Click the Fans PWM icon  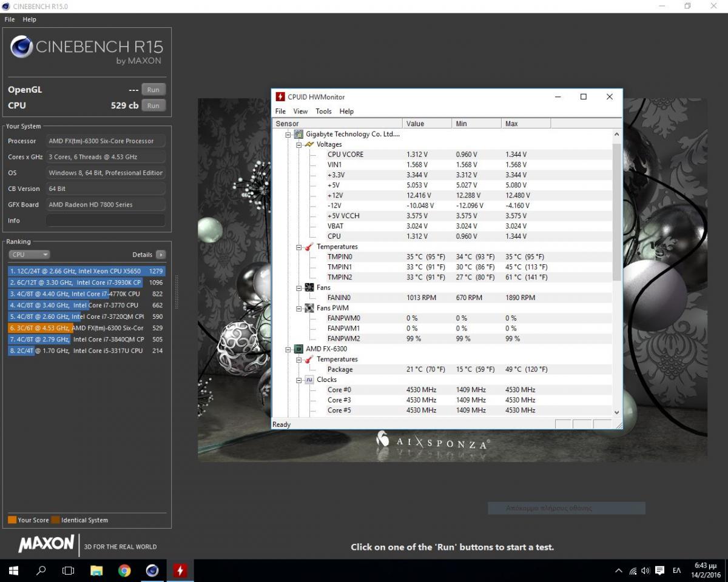(x=309, y=308)
